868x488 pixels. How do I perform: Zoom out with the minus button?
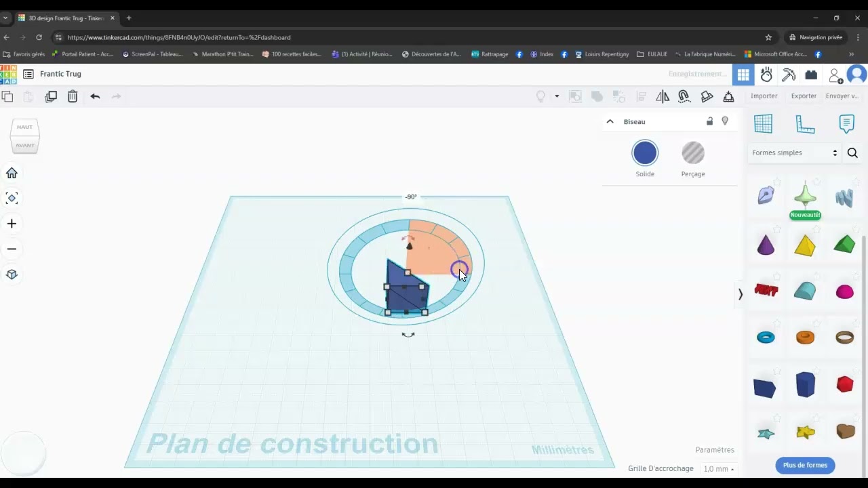coord(12,249)
